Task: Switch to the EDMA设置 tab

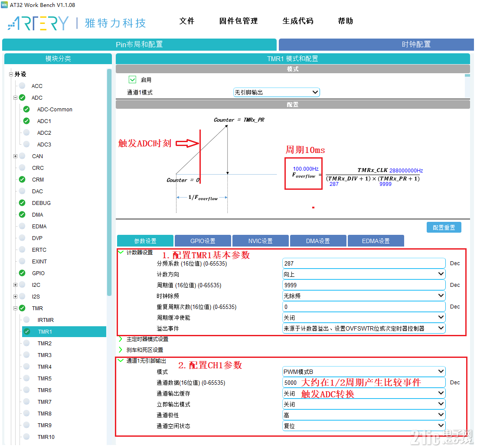Action: (376, 241)
